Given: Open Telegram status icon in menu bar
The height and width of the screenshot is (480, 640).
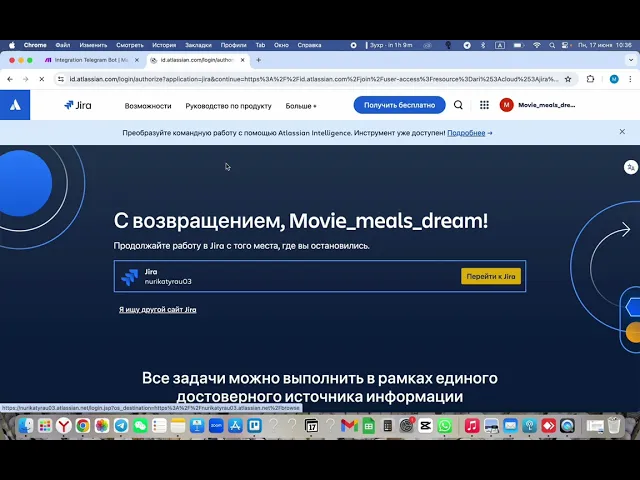Looking at the screenshot, I should (467, 45).
